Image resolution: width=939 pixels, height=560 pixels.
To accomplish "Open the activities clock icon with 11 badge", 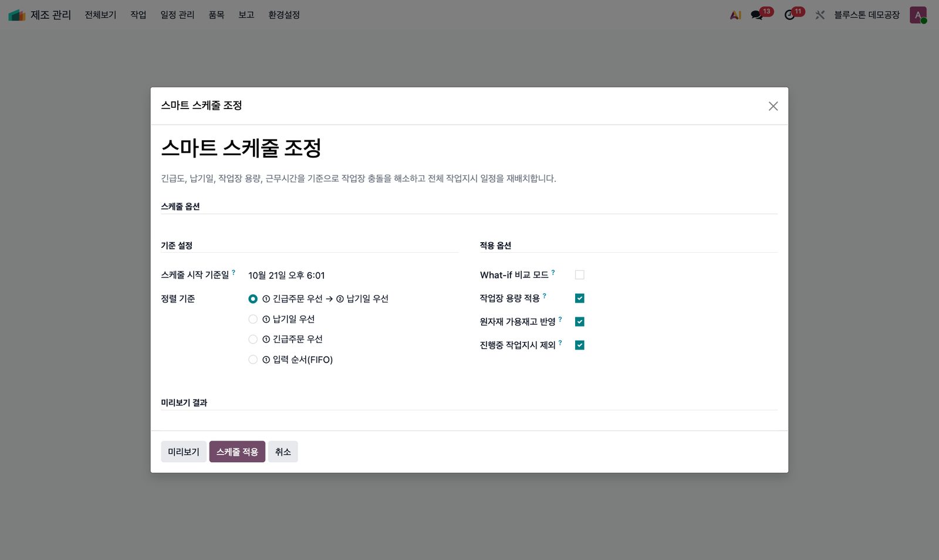I will tap(790, 15).
